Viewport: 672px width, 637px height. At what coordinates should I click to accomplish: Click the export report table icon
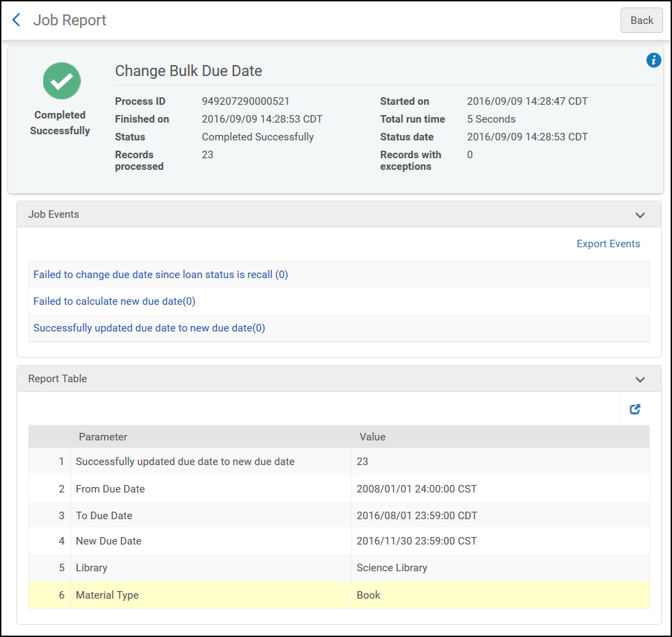(635, 410)
